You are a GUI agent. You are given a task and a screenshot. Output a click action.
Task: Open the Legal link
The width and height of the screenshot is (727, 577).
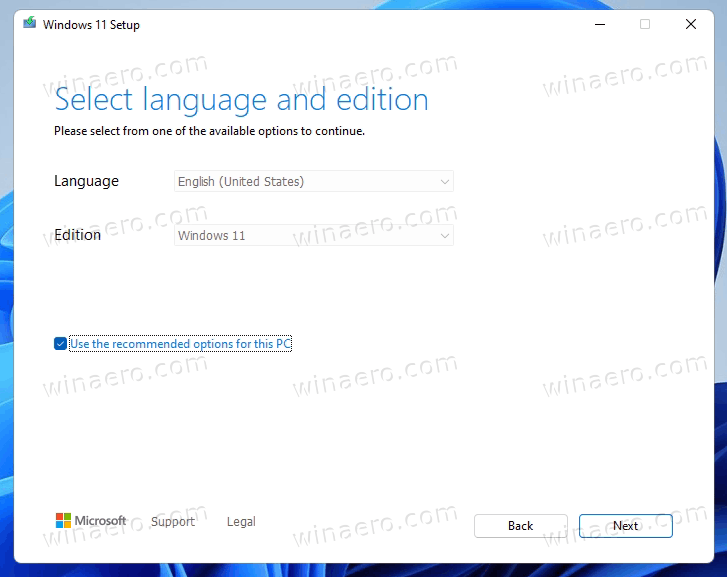tap(241, 521)
